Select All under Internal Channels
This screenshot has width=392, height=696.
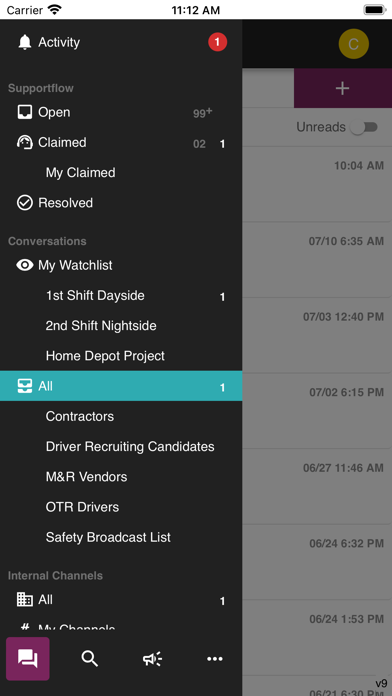(121, 600)
